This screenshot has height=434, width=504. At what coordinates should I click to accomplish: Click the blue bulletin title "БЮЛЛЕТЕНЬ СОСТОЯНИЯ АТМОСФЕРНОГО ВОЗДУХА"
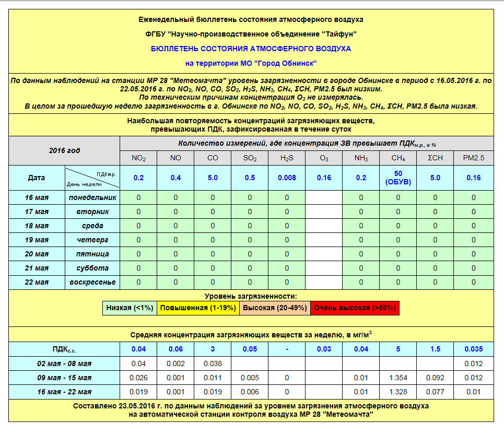click(x=251, y=49)
